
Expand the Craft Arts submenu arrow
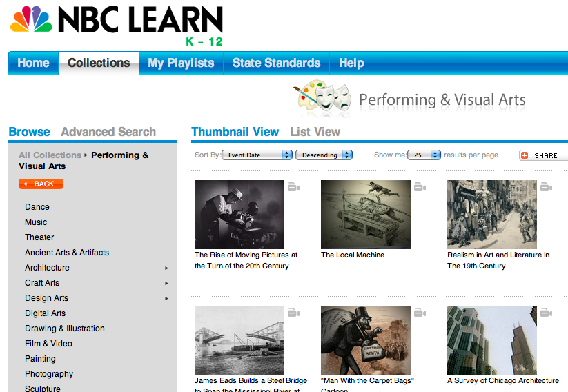click(166, 284)
